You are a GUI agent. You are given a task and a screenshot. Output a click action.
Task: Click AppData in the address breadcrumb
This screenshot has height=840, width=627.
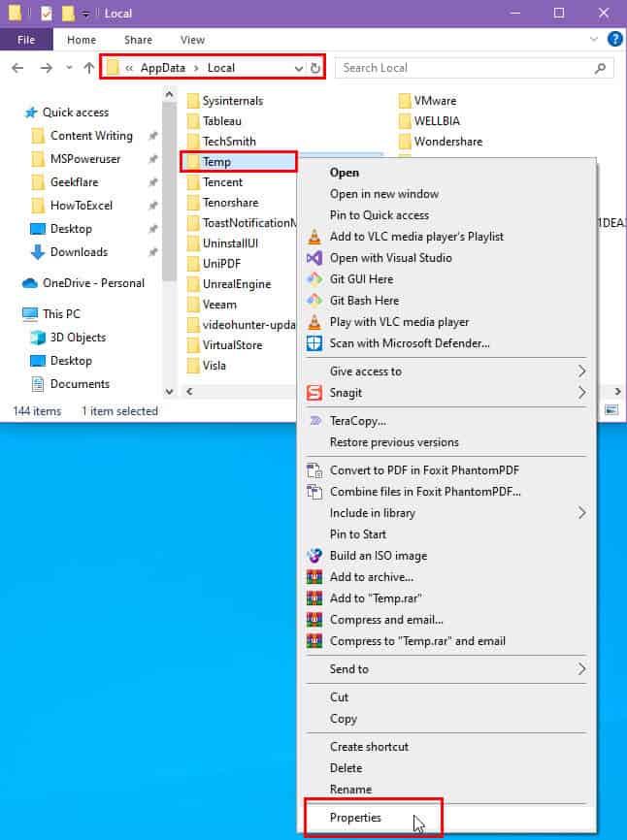click(x=163, y=68)
